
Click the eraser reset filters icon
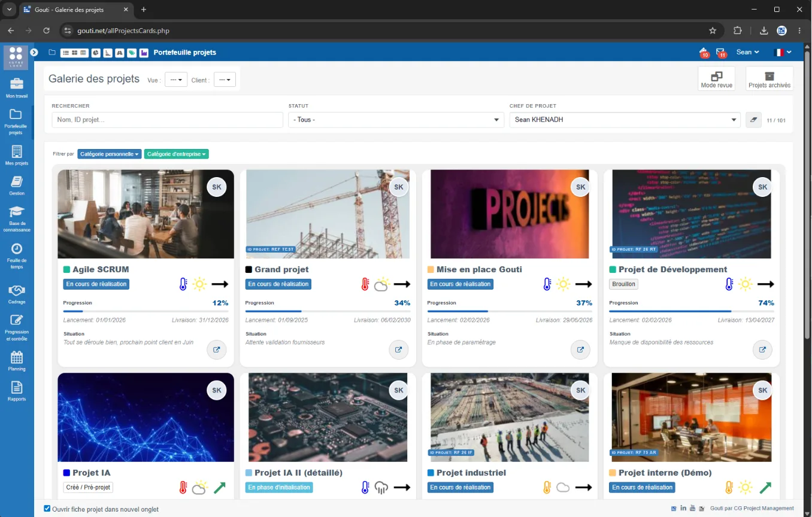[753, 120]
